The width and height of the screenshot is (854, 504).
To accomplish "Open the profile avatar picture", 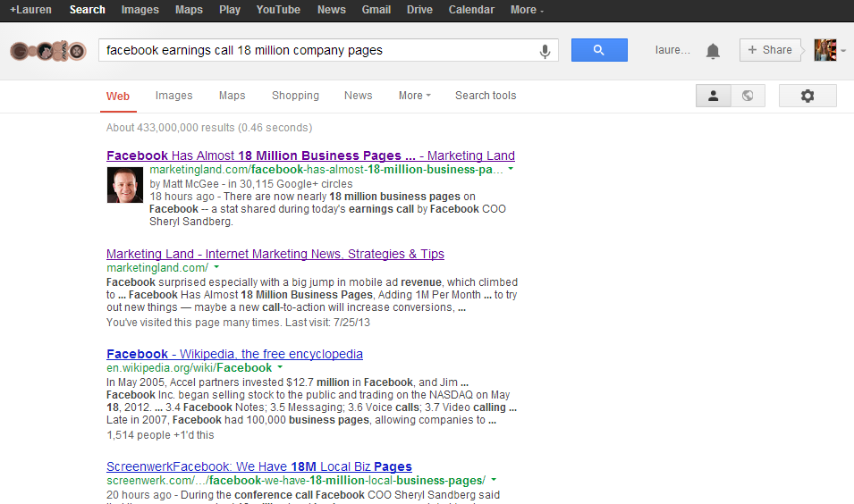I will click(x=825, y=50).
